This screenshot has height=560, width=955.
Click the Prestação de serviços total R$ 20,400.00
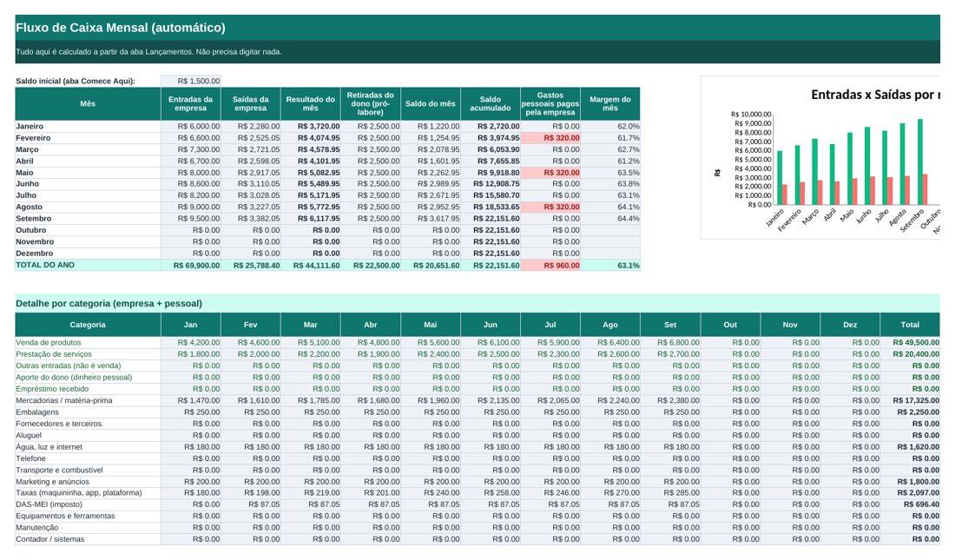pos(910,354)
